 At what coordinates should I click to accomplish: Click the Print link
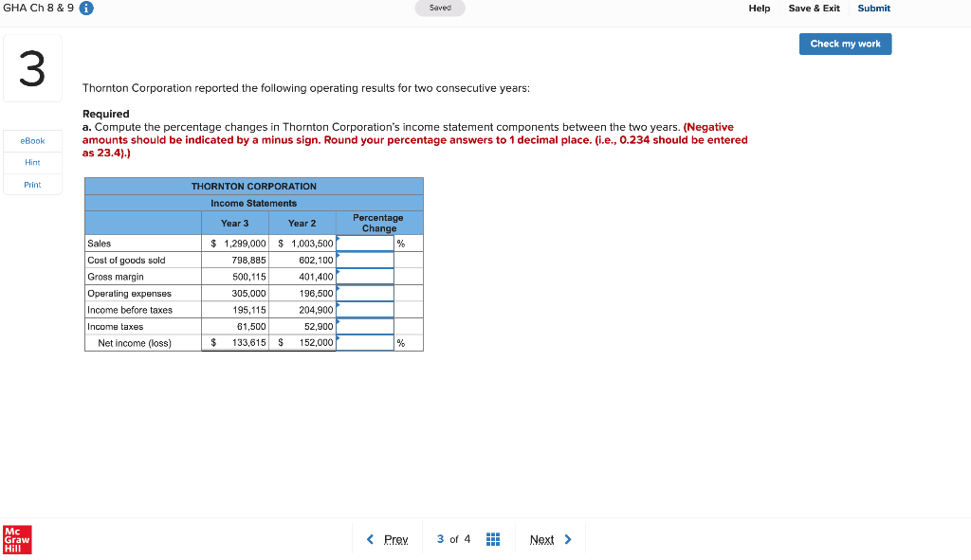coord(32,185)
